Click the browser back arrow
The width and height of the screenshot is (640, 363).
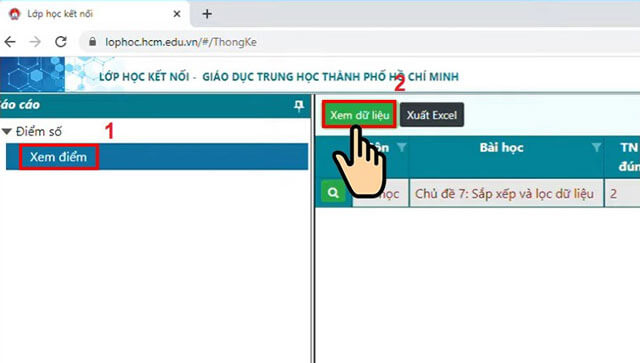10,42
